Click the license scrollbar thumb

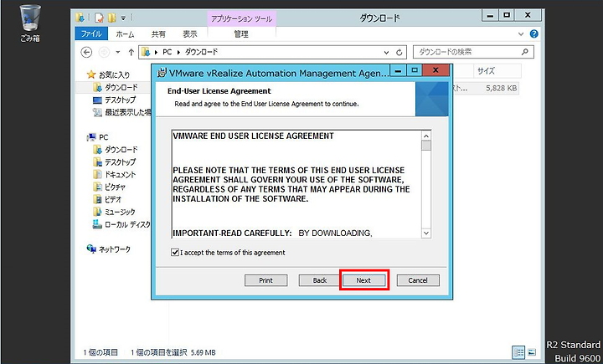point(426,146)
